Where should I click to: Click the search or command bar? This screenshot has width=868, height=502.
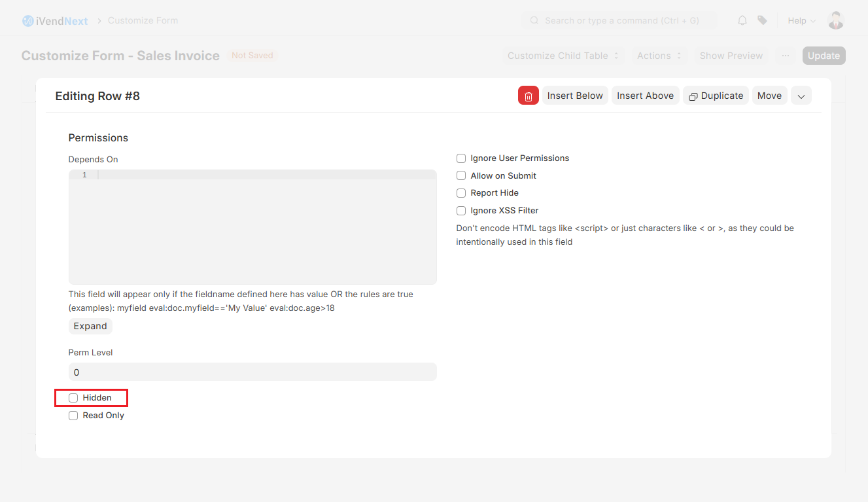pyautogui.click(x=619, y=20)
